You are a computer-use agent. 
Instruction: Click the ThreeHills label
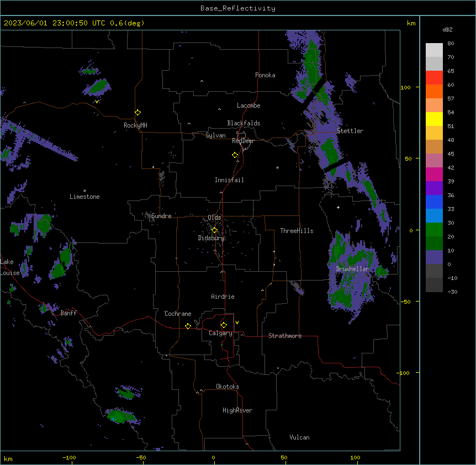coord(297,231)
